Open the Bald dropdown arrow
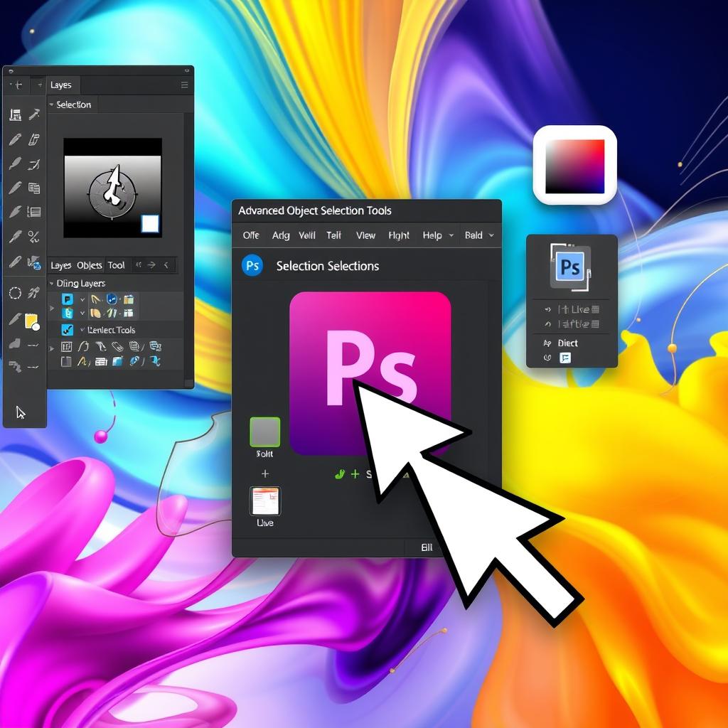Screen dimensions: 728x728 492,235
